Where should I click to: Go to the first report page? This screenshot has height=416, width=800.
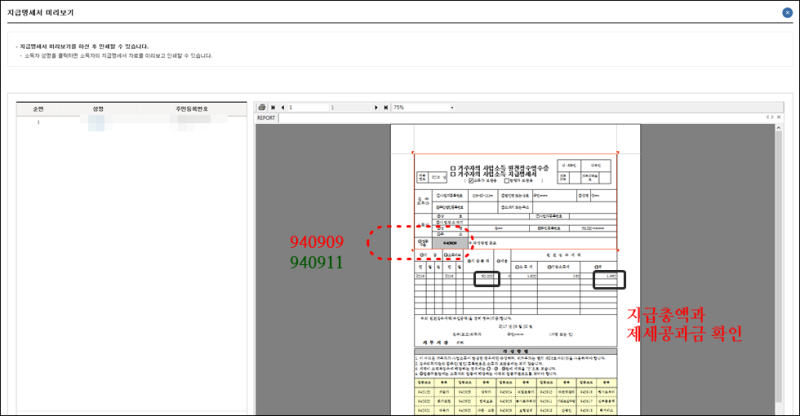click(273, 107)
